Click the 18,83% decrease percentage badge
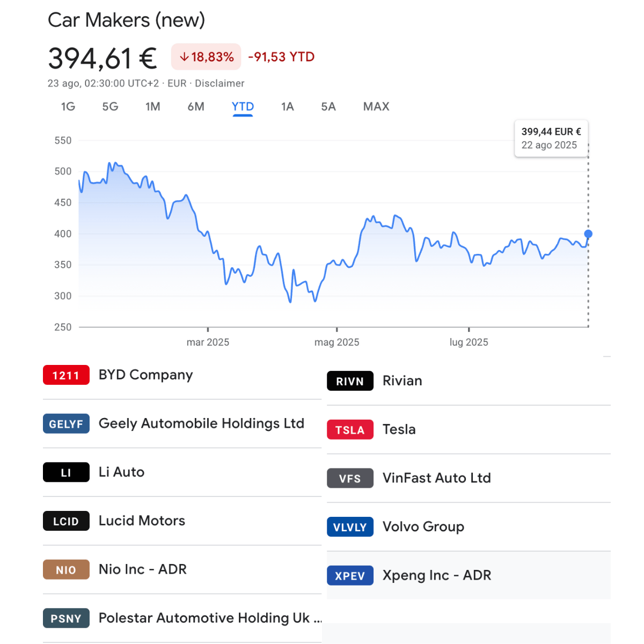The height and width of the screenshot is (644, 644). point(207,57)
